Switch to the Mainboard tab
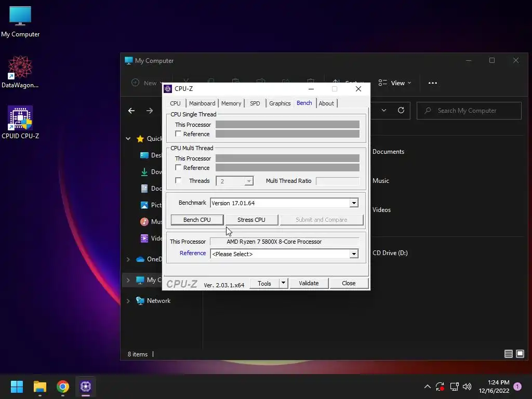The height and width of the screenshot is (399, 532). coord(202,103)
